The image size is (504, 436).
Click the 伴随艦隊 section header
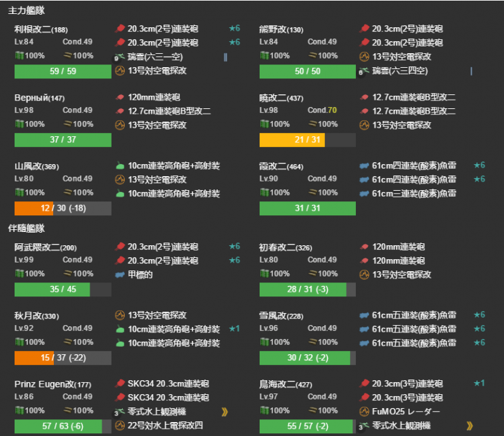click(x=27, y=228)
